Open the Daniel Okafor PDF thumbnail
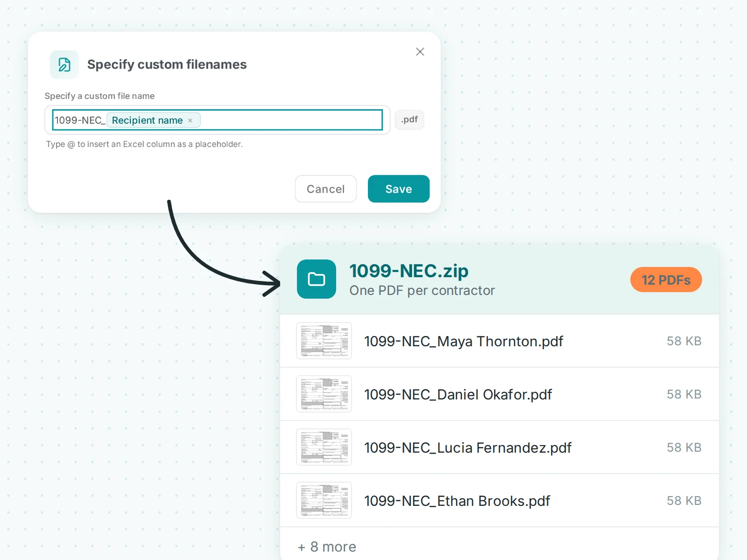This screenshot has height=560, width=747. click(x=324, y=394)
